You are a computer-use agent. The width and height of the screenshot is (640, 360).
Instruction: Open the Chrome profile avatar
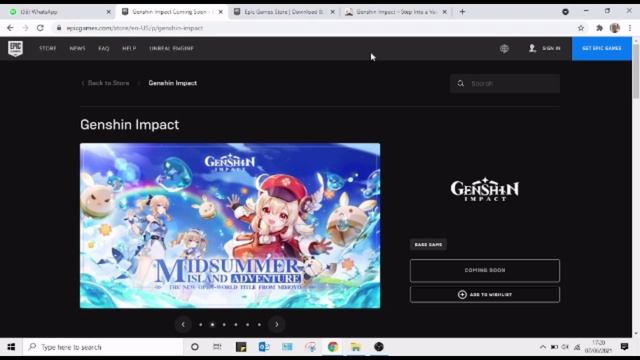click(x=615, y=28)
